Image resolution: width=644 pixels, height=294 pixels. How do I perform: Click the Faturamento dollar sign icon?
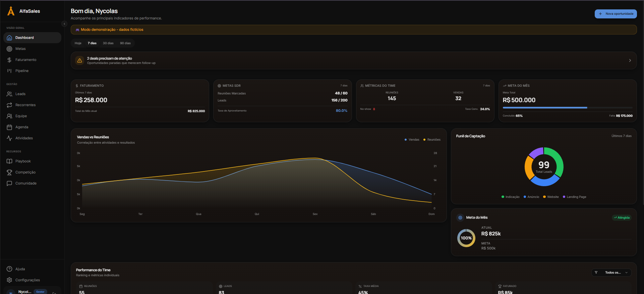9,60
